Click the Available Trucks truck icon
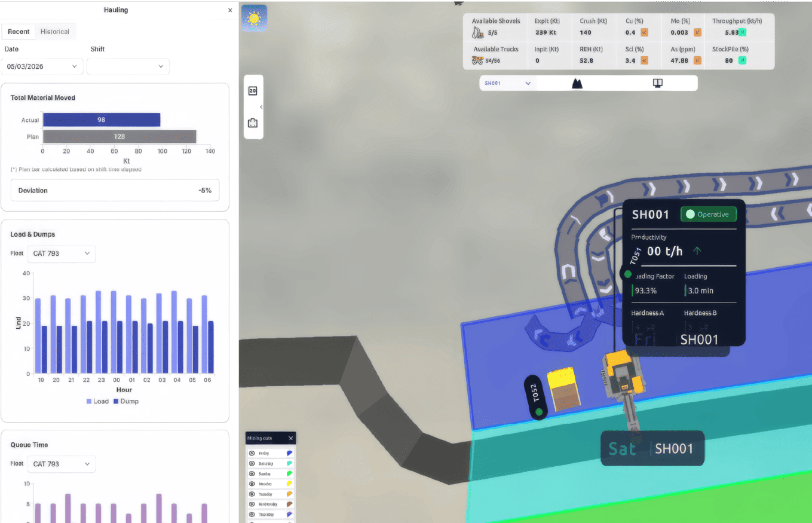This screenshot has height=523, width=812. click(477, 60)
